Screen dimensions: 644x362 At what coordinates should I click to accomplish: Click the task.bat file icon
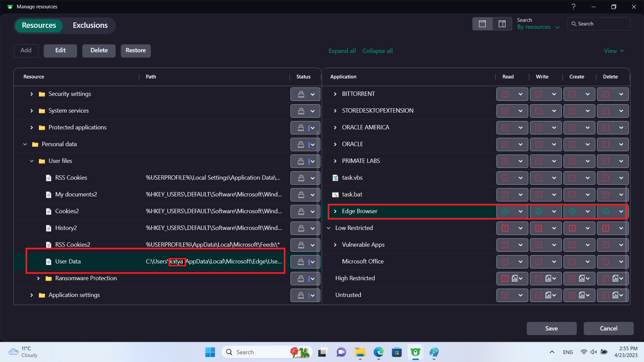[335, 195]
